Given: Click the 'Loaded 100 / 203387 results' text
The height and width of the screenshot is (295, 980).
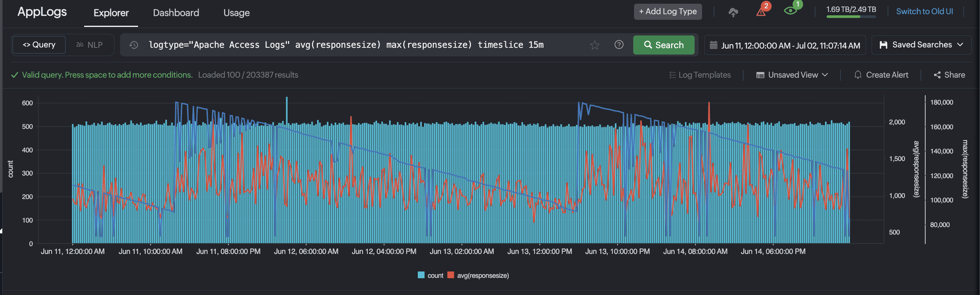Looking at the screenshot, I should click(x=248, y=75).
